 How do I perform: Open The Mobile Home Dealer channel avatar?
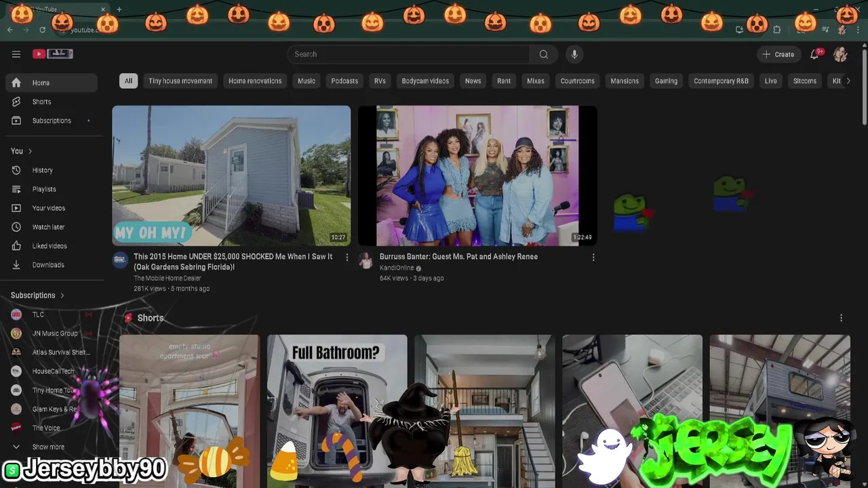[x=120, y=260]
